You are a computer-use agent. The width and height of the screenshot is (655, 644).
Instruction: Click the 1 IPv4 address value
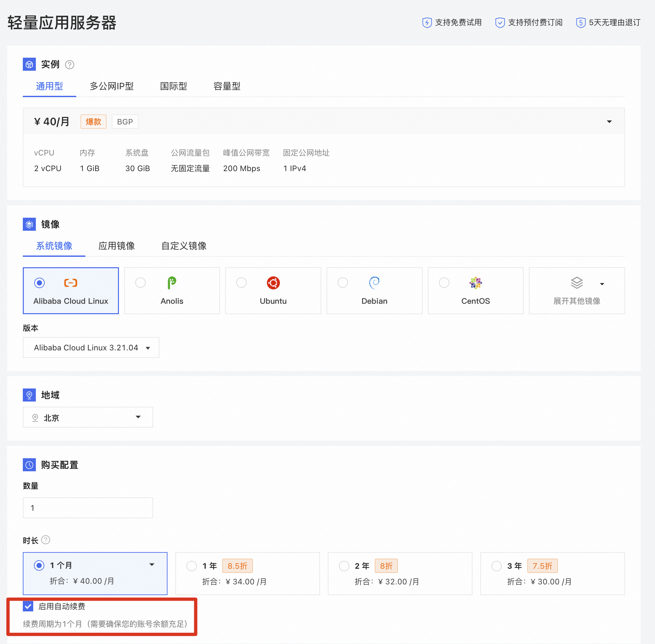point(295,168)
